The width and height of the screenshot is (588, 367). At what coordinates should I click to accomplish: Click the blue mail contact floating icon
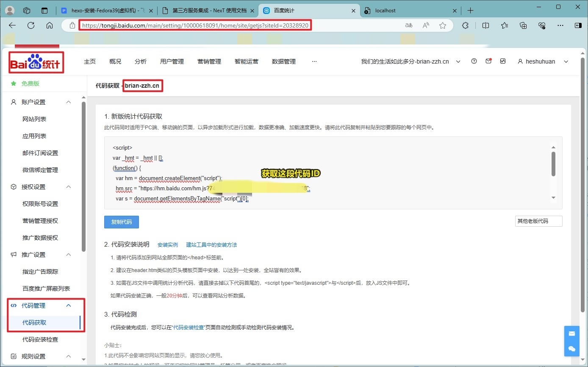(572, 334)
